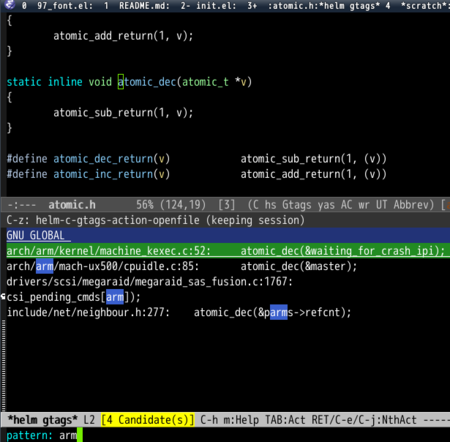450x442 pixels.
Task: Click the atomic_dec function name in the code
Action: click(147, 82)
